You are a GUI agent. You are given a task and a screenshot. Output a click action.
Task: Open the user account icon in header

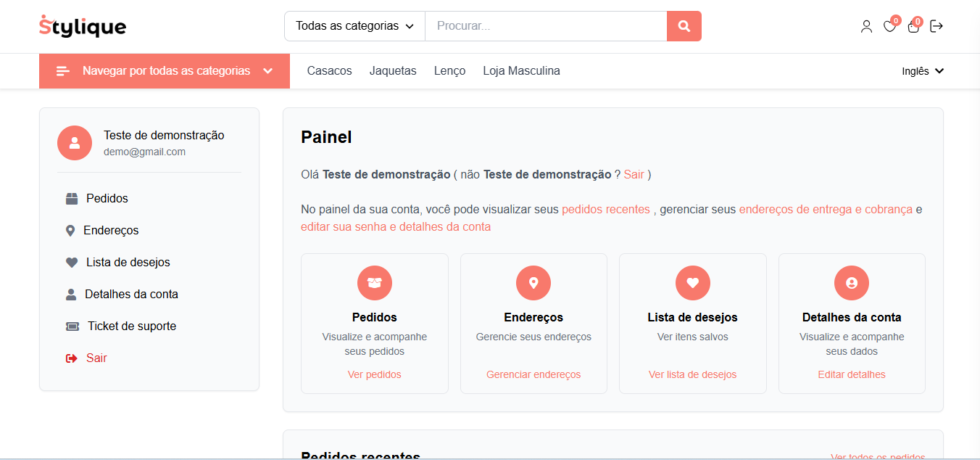tap(866, 27)
